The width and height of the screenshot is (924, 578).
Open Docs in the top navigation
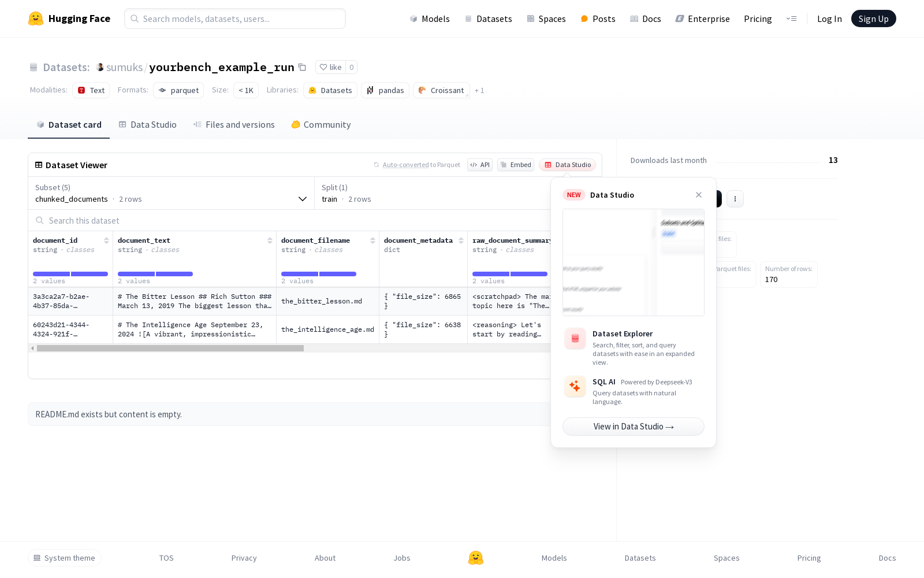tap(646, 18)
